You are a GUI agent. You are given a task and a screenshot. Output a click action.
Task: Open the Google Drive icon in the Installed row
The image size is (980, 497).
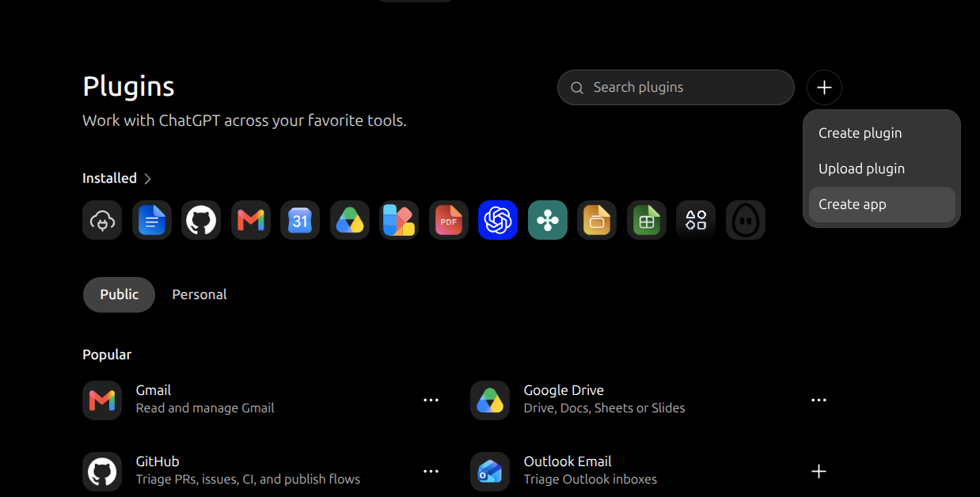tap(350, 220)
